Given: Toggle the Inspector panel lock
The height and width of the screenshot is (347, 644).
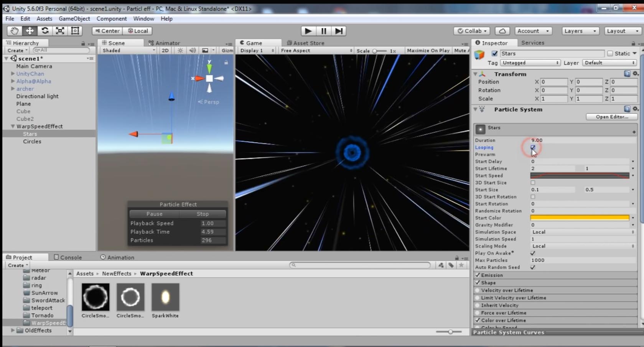Looking at the screenshot, I should (x=633, y=43).
